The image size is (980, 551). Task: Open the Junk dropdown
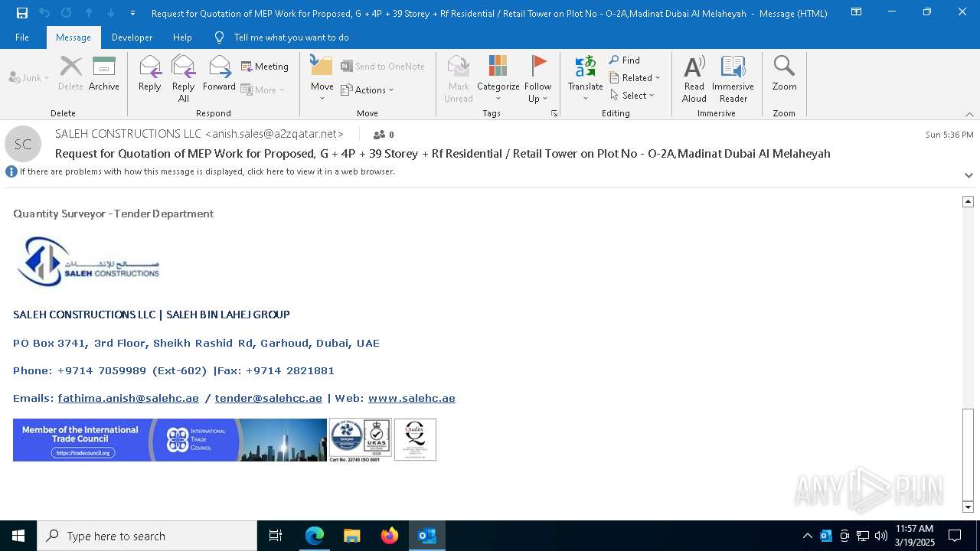29,77
